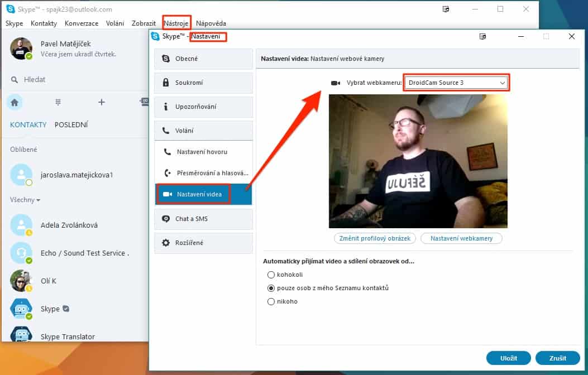Click the Skype bot avatar icon
The image size is (588, 375).
21,309
